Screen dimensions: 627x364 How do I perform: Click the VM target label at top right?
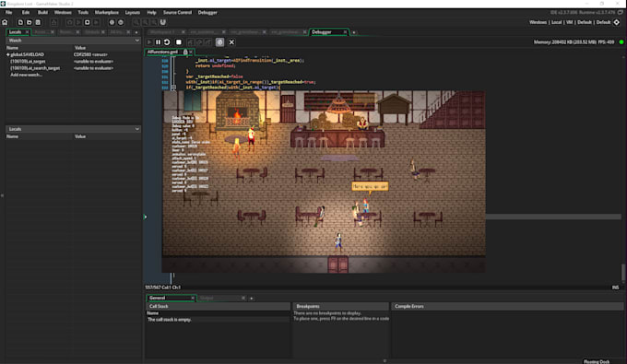pyautogui.click(x=570, y=22)
